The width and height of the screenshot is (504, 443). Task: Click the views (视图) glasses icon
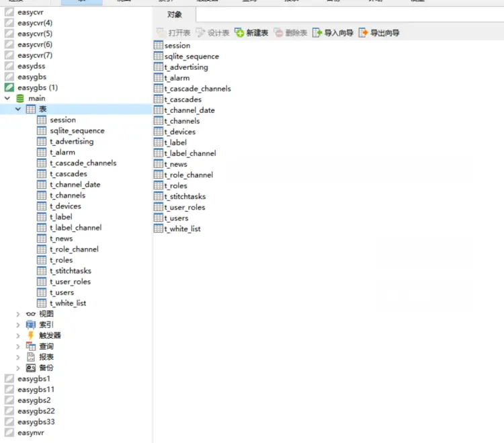click(31, 314)
